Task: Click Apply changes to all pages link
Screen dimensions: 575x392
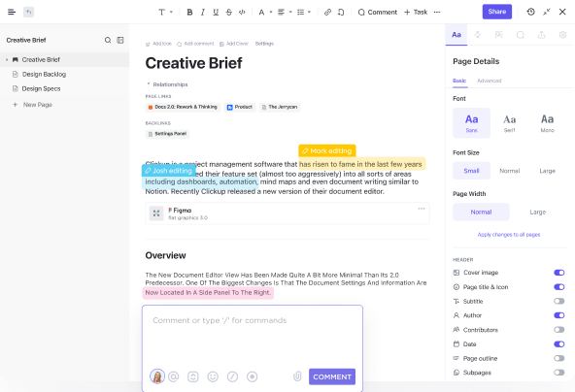Action: pyautogui.click(x=509, y=235)
